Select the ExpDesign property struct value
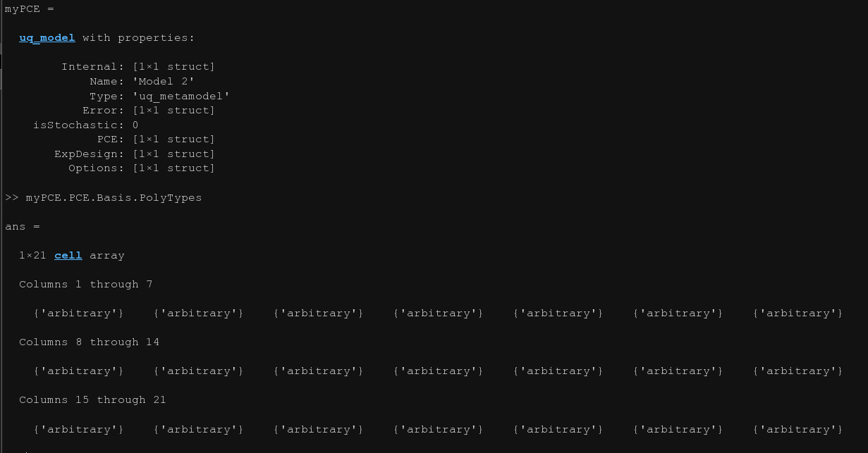Viewport: 868px width, 453px height. click(173, 154)
